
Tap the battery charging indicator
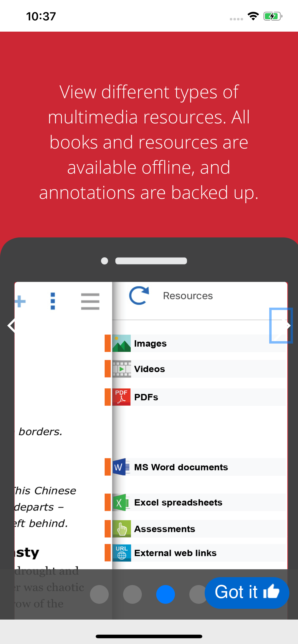point(273,16)
